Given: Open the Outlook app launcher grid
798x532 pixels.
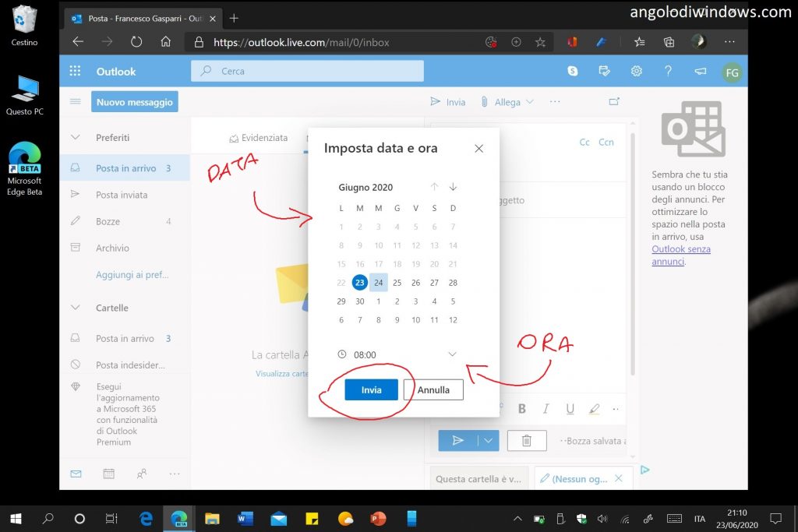Looking at the screenshot, I should [75, 71].
